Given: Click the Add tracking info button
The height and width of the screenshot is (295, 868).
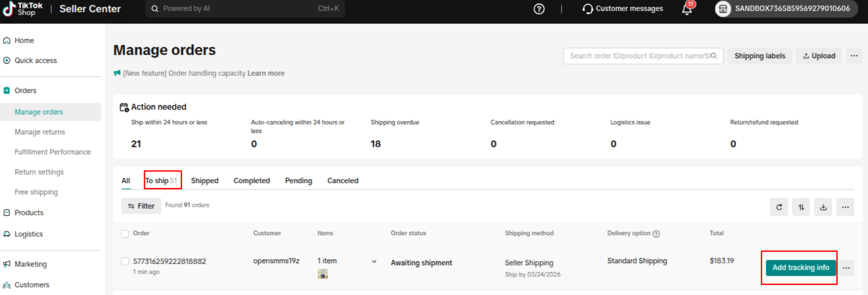Looking at the screenshot, I should point(800,268).
